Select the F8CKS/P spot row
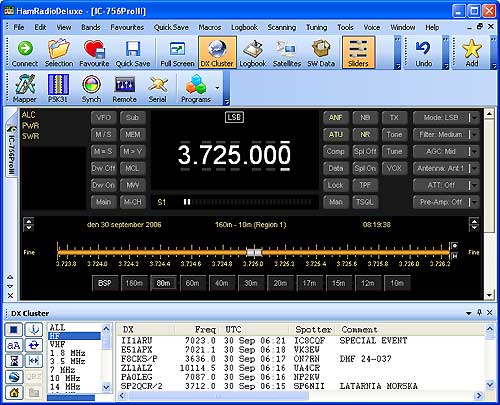This screenshot has width=500, height=405. click(x=300, y=359)
